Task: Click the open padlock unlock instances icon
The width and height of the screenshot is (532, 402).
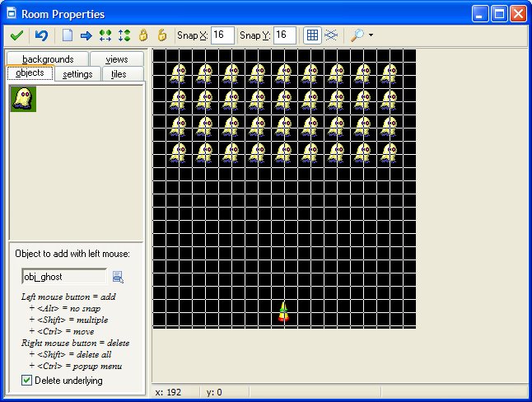Action: point(162,35)
